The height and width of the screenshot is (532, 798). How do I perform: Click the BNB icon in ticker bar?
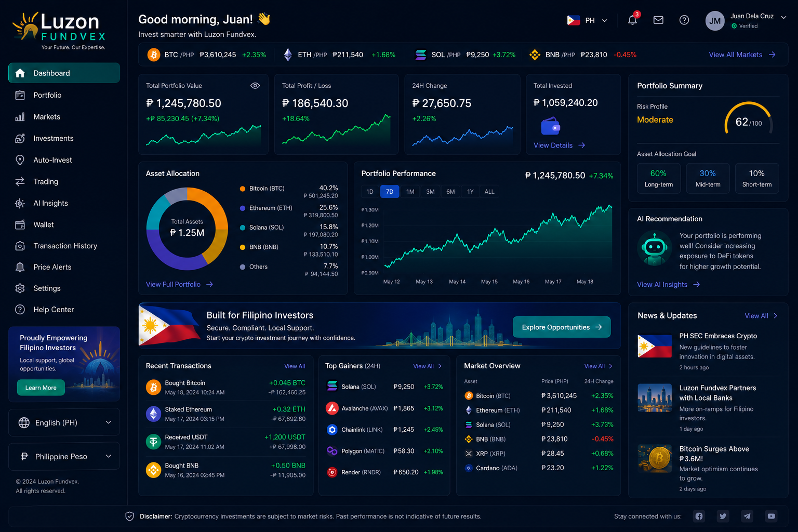pyautogui.click(x=535, y=55)
